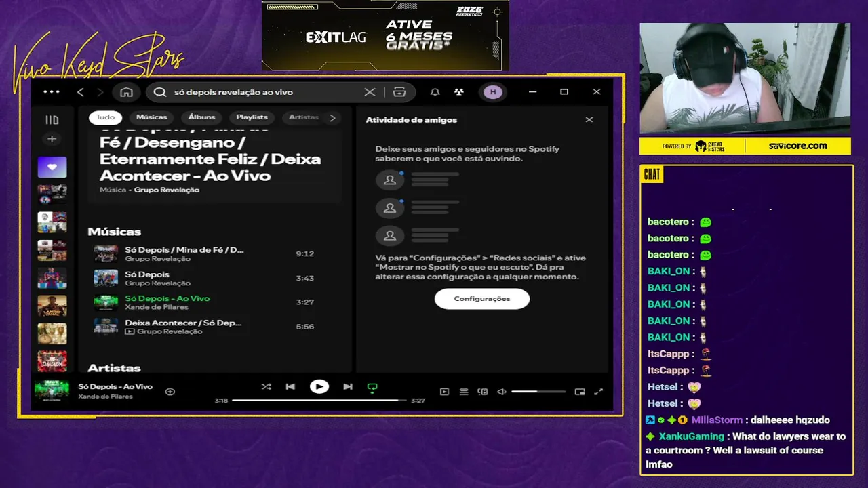
Task: Go forward with the right arrow
Action: pos(100,92)
